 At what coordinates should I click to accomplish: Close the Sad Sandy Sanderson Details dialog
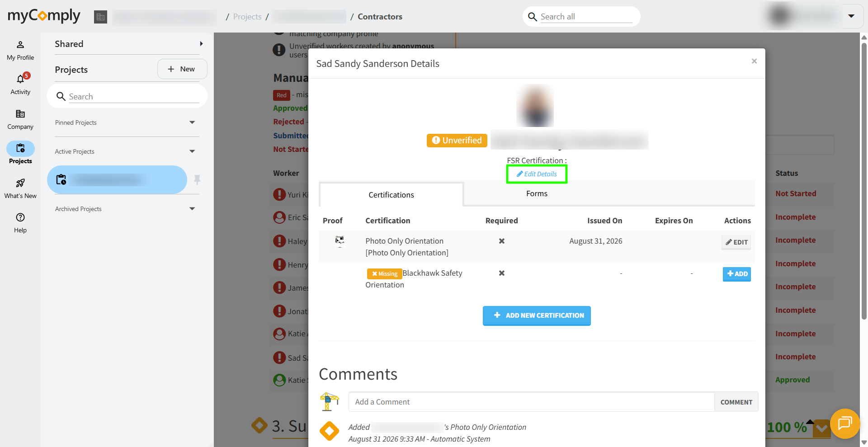click(754, 61)
